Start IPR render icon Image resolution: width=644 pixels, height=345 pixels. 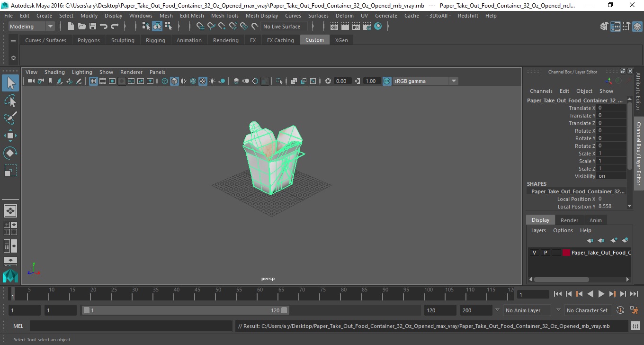[356, 27]
